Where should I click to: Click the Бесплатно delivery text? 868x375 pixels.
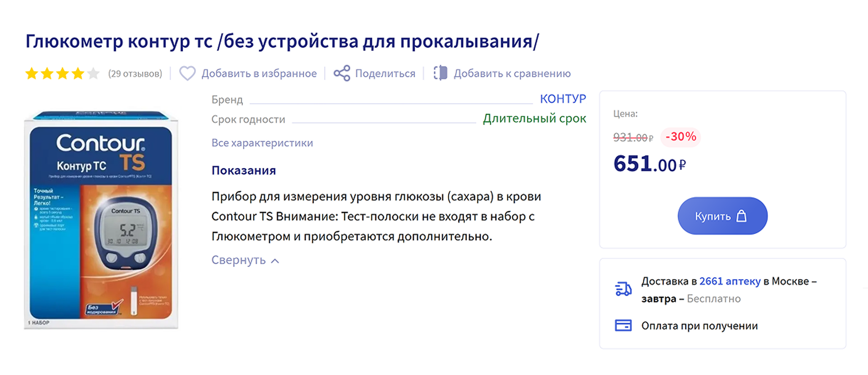714,299
